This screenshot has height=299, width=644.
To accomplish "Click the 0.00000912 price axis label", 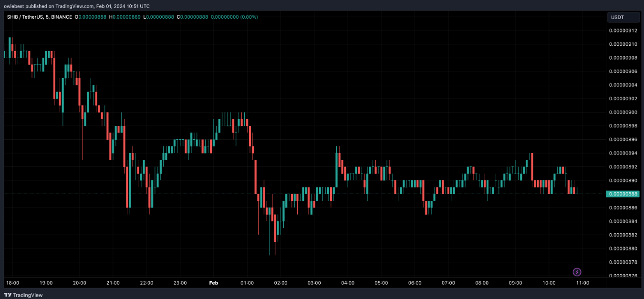I will point(623,31).
